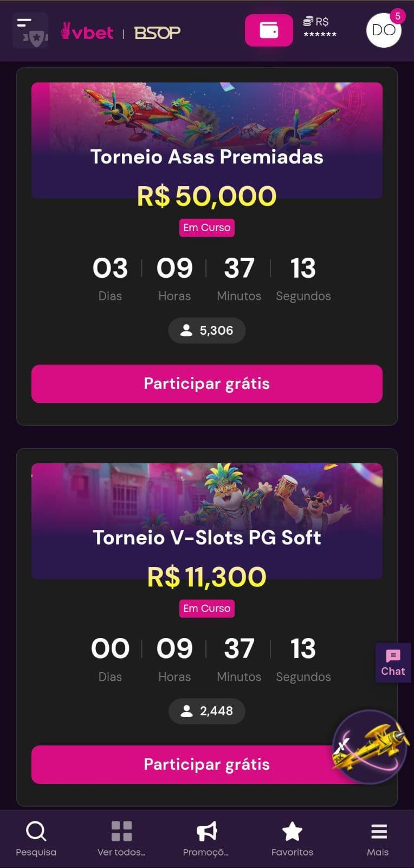The image size is (414, 868).
Task: Open the Promoções megaphone tab
Action: click(206, 839)
